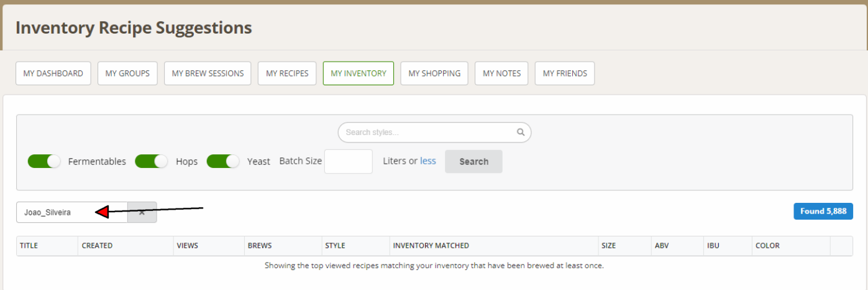Sort by the Views column header
Viewport: 868px width, 290px height.
coord(187,246)
